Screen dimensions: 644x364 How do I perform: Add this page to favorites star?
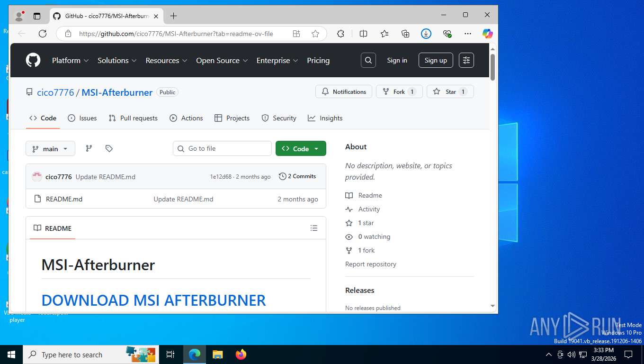(x=315, y=34)
